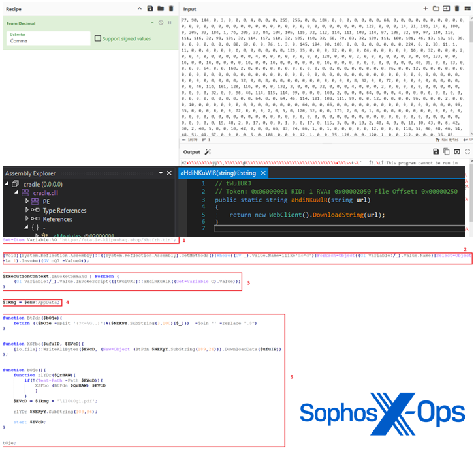476x452 pixels.
Task: Collapse the From Decimal operation
Action: click(152, 23)
